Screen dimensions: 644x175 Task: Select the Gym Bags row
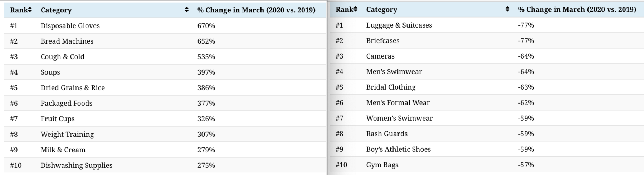[487, 165]
